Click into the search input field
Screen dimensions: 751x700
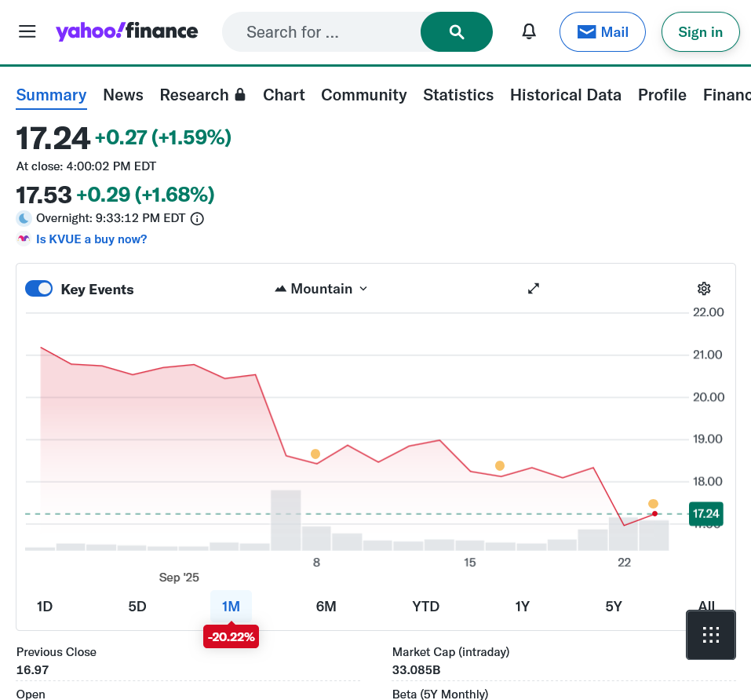(x=322, y=32)
